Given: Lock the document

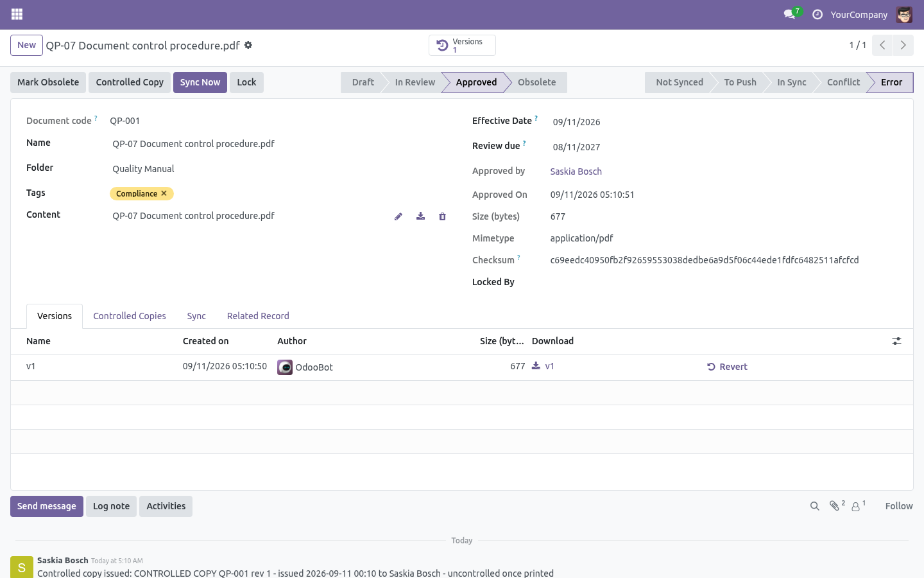Looking at the screenshot, I should point(246,82).
